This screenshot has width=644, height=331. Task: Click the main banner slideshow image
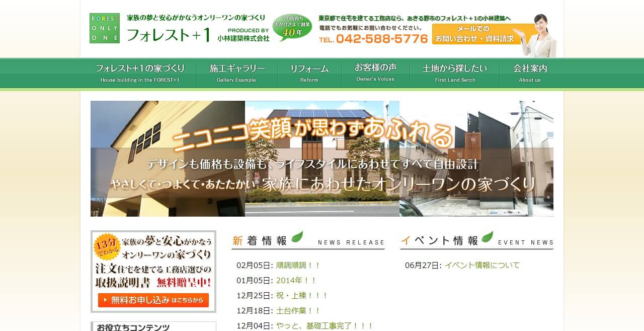pos(322,159)
